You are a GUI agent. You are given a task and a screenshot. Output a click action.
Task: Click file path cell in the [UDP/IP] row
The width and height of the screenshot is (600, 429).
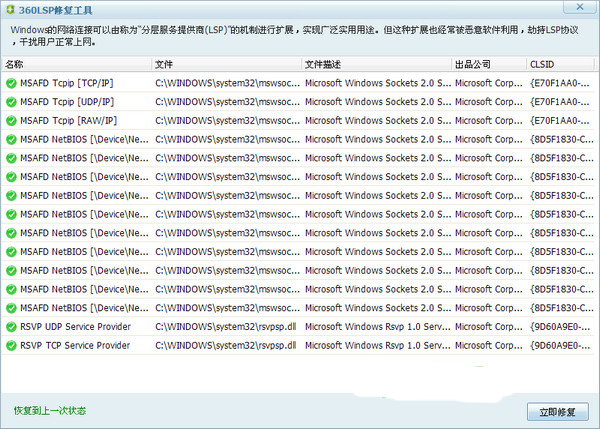point(227,102)
